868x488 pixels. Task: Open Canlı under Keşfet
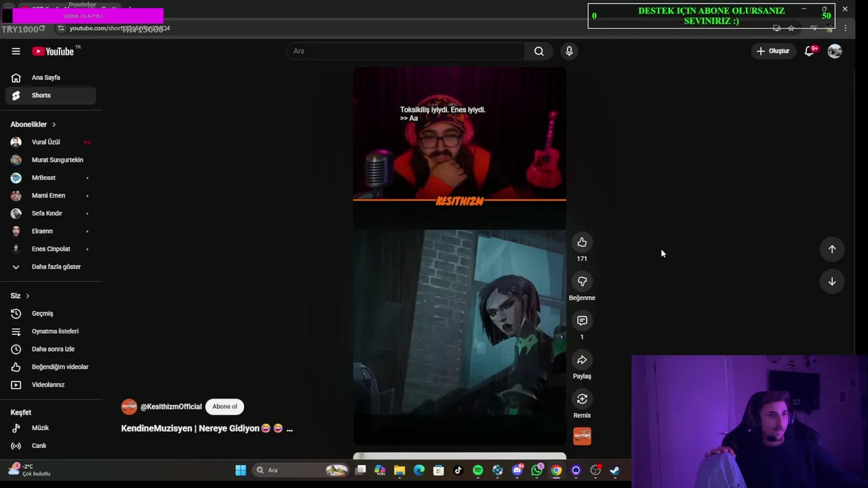pos(51,446)
